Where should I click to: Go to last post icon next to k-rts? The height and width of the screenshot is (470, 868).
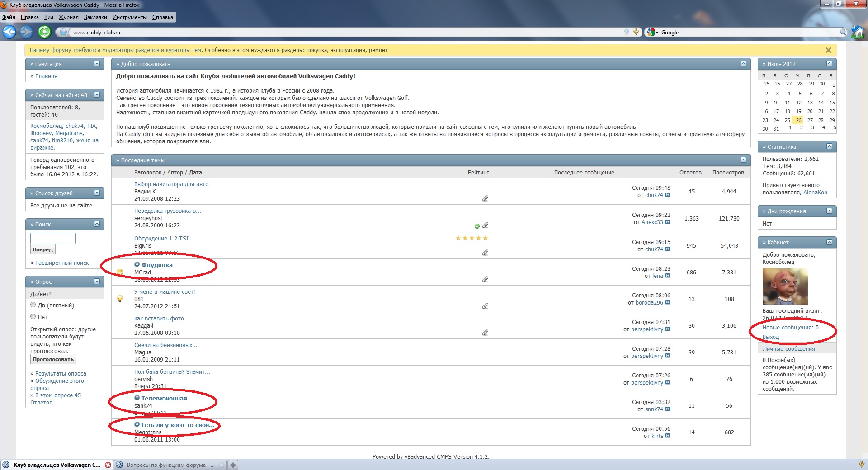[668, 436]
